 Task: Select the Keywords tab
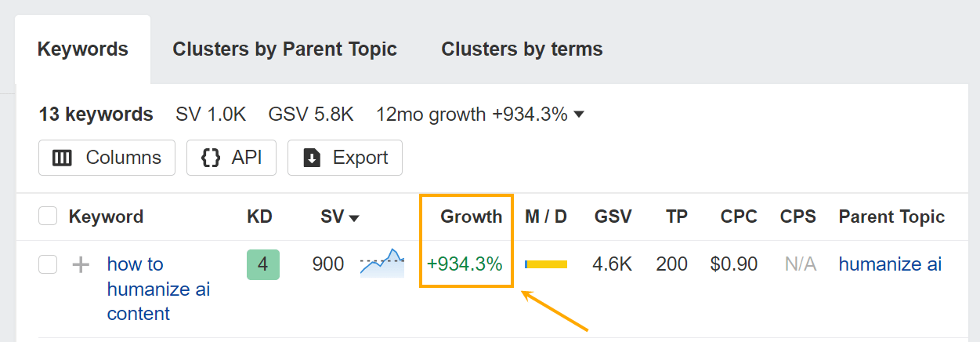(83, 49)
